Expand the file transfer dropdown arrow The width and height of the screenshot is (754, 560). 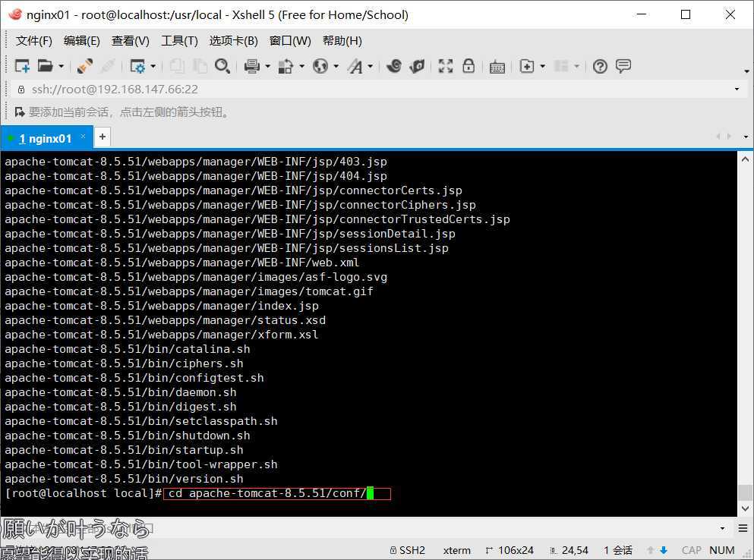tap(301, 66)
